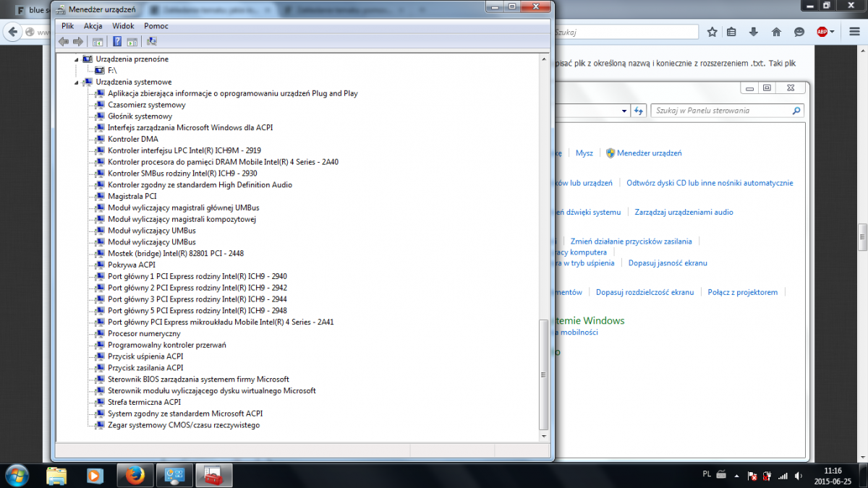868x488 pixels.
Task: Click the Control Panel address refresh button
Action: coord(639,111)
